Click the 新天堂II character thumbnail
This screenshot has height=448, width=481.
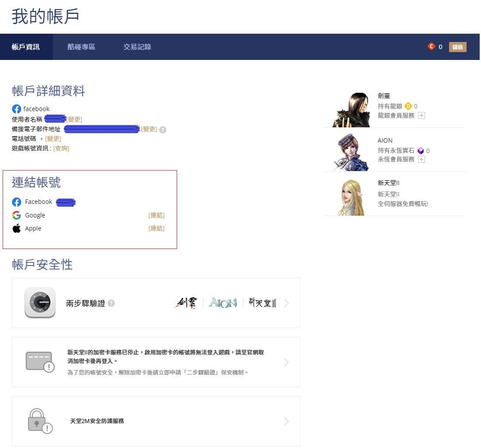351,196
